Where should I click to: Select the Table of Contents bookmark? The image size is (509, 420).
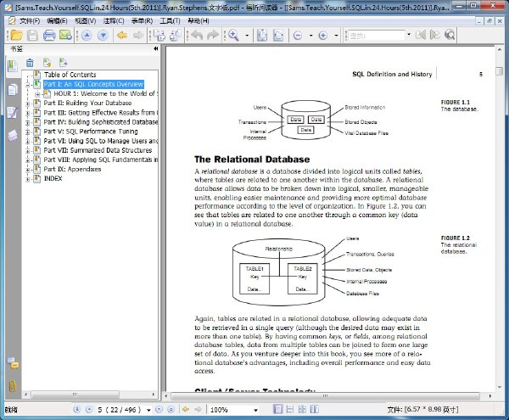tap(70, 75)
